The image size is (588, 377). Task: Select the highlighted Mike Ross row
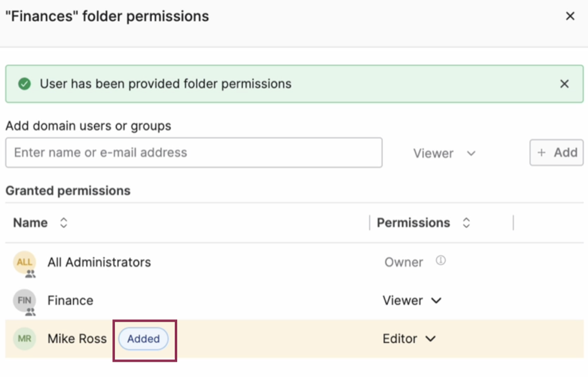click(x=265, y=339)
